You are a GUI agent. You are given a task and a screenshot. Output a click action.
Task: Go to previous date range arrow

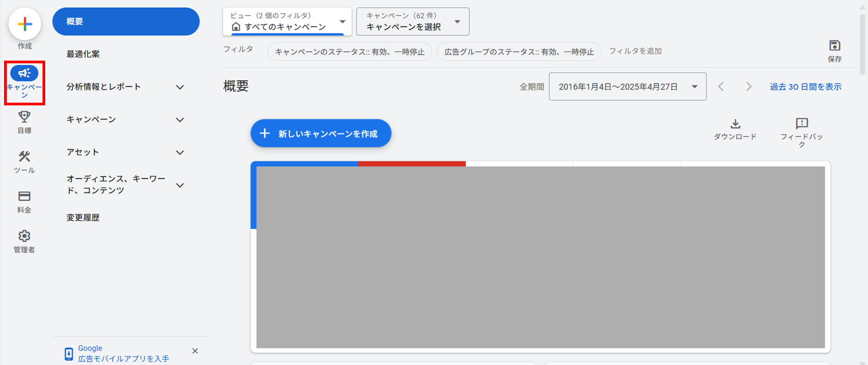coord(721,86)
